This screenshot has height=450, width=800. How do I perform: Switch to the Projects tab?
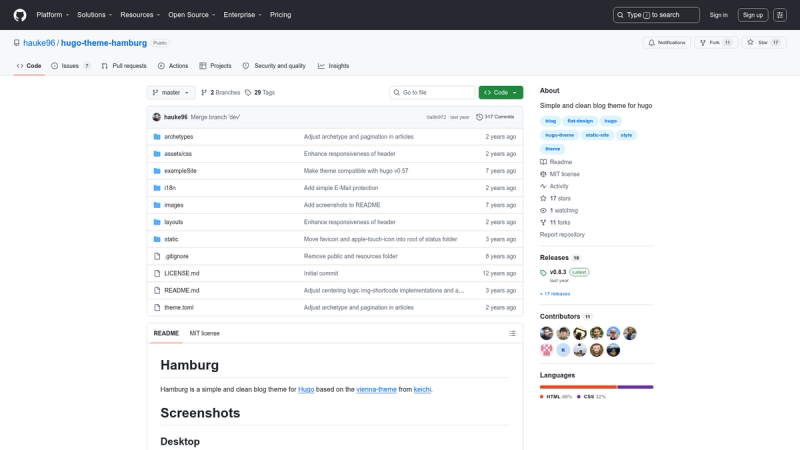click(215, 66)
